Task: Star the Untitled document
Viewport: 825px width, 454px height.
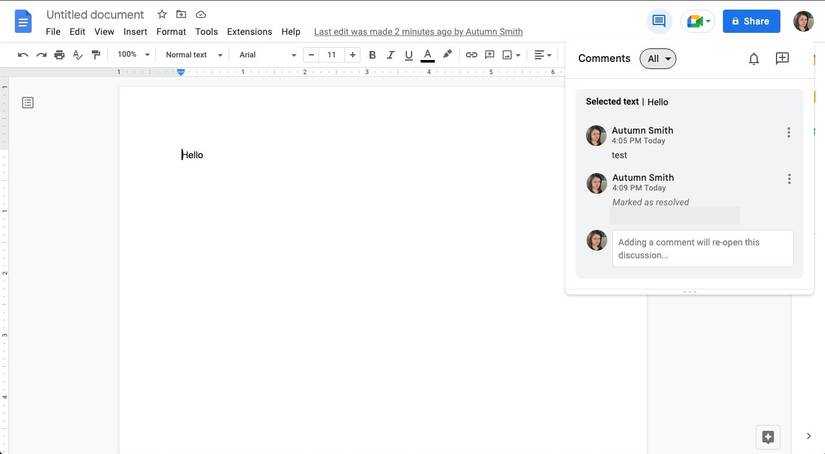Action: pyautogui.click(x=162, y=15)
